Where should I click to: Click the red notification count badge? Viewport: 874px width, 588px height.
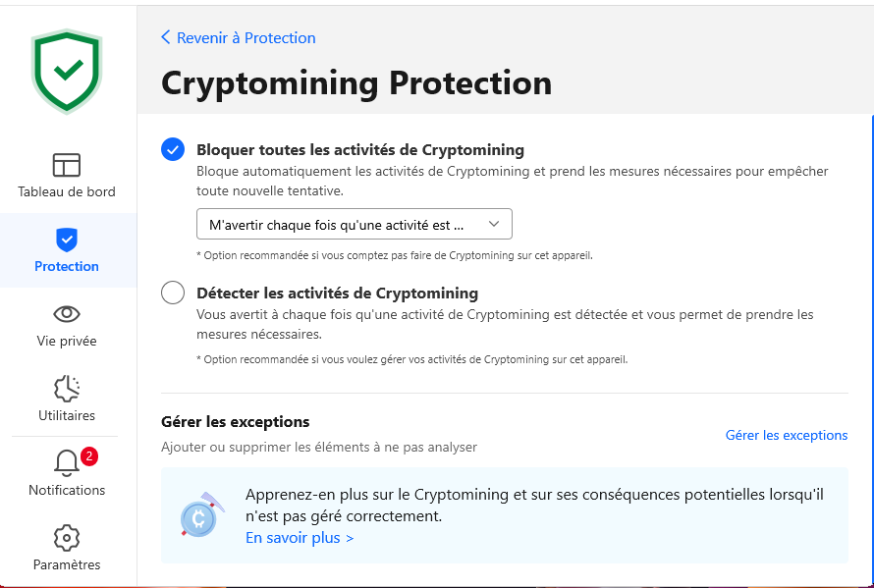89,456
